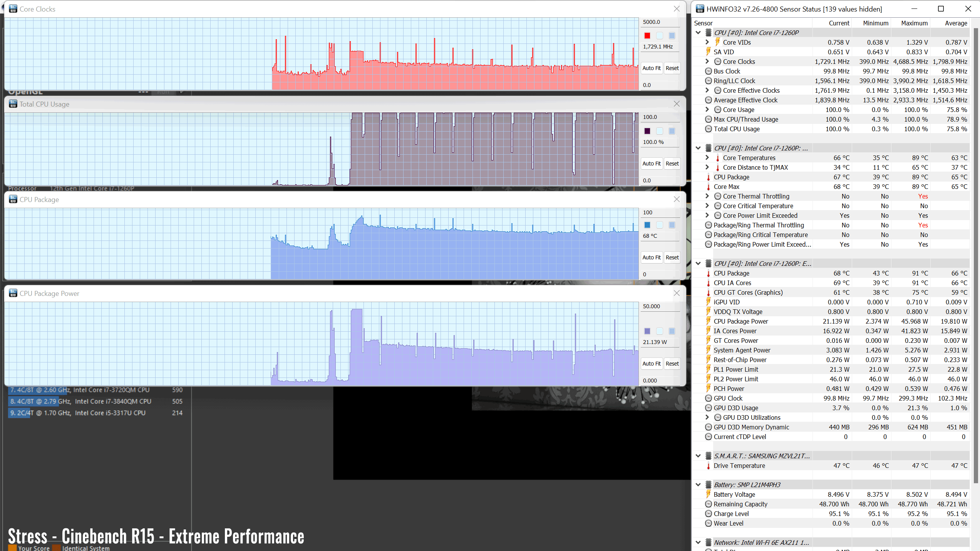Expand the Core Thermal Throttling row

[707, 196]
